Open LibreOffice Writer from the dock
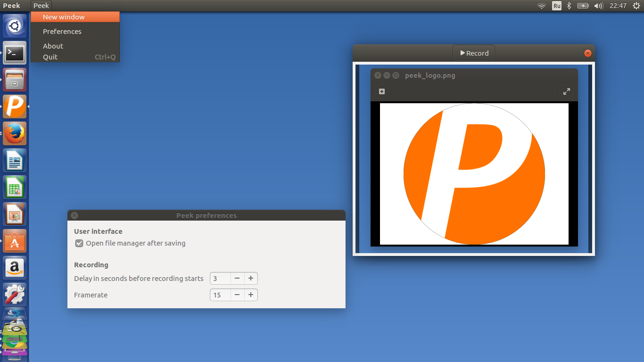Screen dimensions: 644x362 pyautogui.click(x=15, y=160)
